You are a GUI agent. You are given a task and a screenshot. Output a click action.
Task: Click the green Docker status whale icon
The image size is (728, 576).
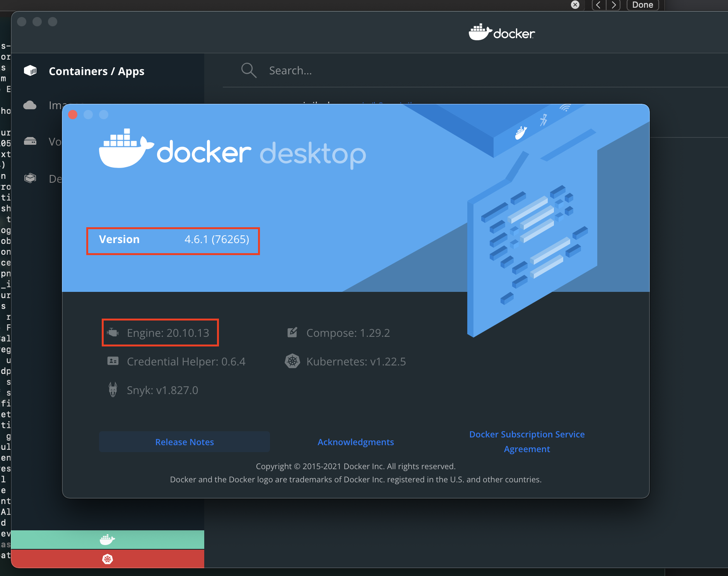108,539
